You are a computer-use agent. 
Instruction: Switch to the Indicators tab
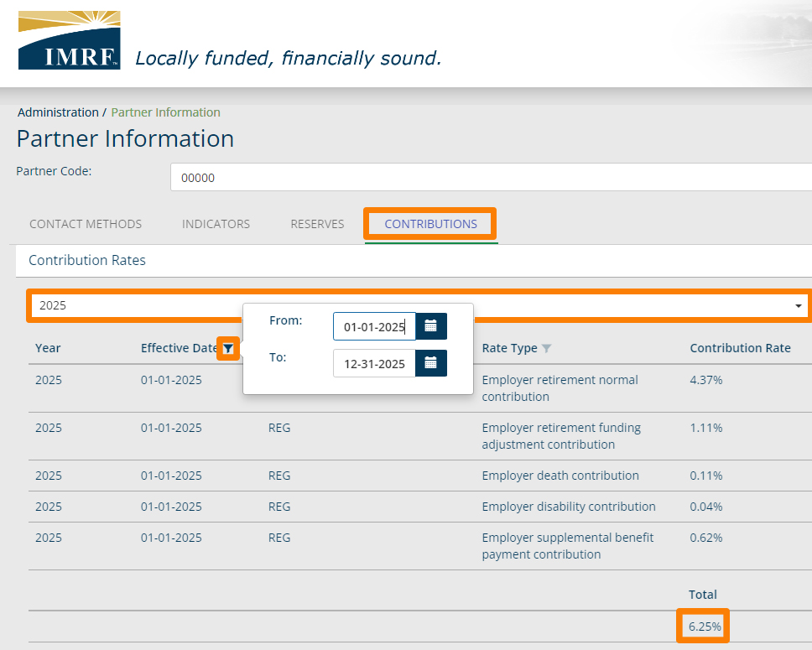point(216,224)
